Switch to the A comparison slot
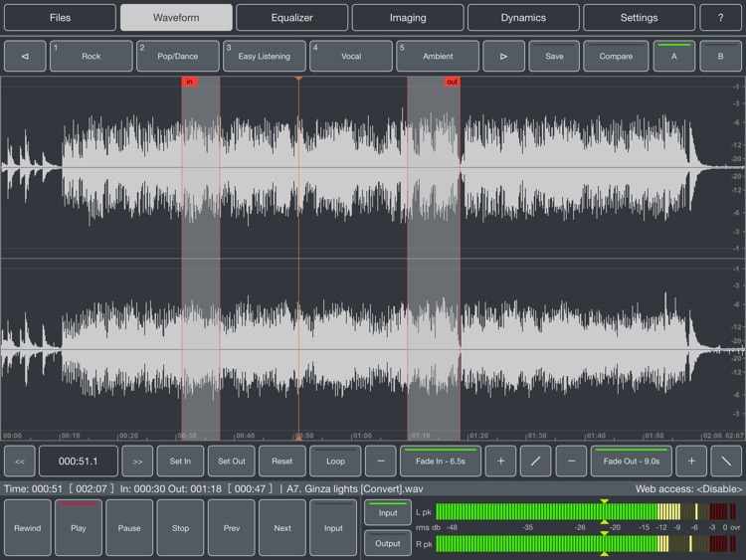The width and height of the screenshot is (746, 560). (x=674, y=57)
